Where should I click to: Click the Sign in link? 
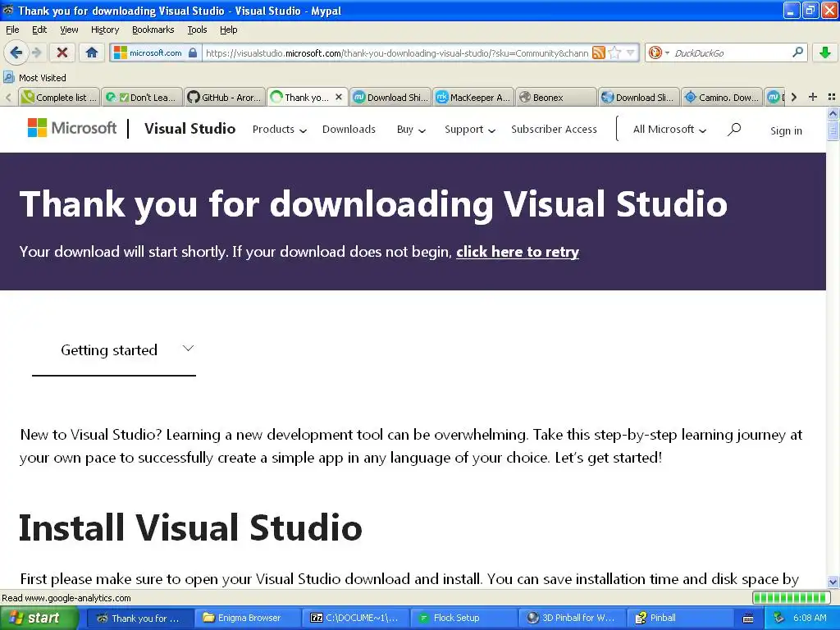tap(786, 130)
